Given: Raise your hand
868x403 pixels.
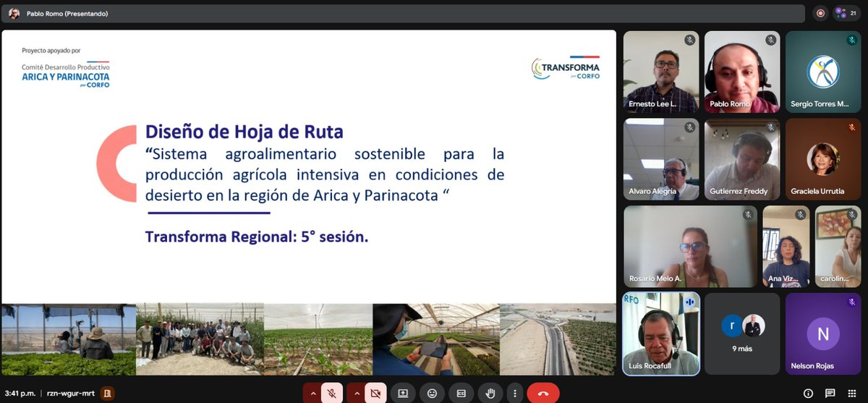Looking at the screenshot, I should pyautogui.click(x=490, y=393).
